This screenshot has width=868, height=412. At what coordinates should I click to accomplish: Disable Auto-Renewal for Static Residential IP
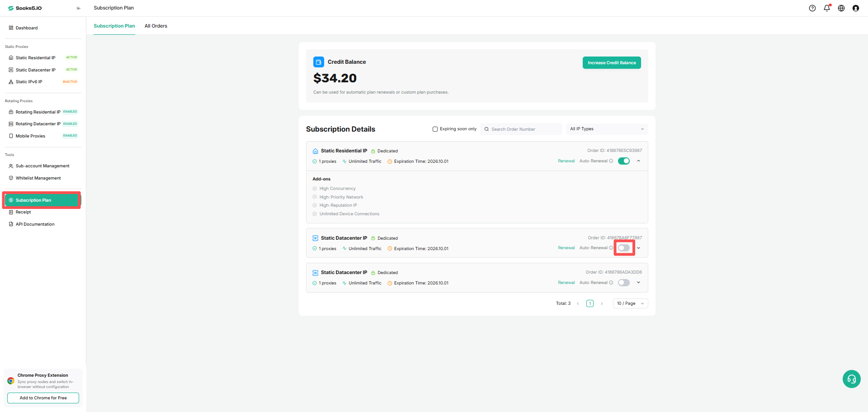pos(624,161)
